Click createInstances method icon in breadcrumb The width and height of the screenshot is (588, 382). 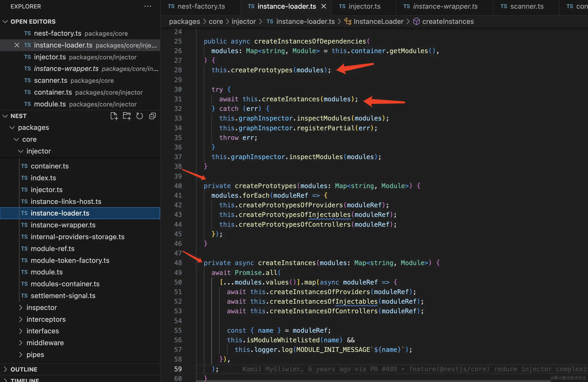(x=416, y=21)
